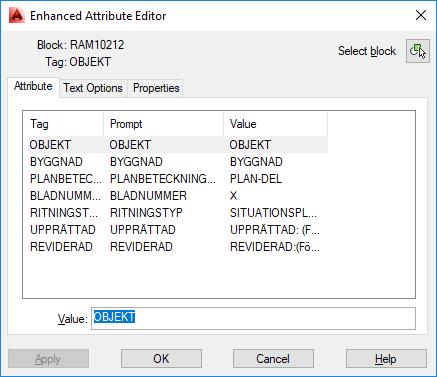Close the Enhanced Attribute Editor dialog

[x=421, y=15]
